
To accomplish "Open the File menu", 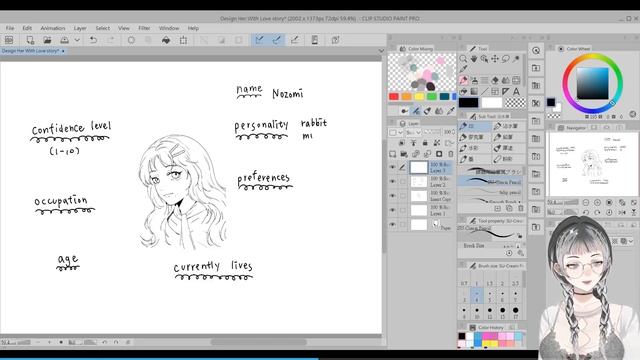I will tap(10, 28).
